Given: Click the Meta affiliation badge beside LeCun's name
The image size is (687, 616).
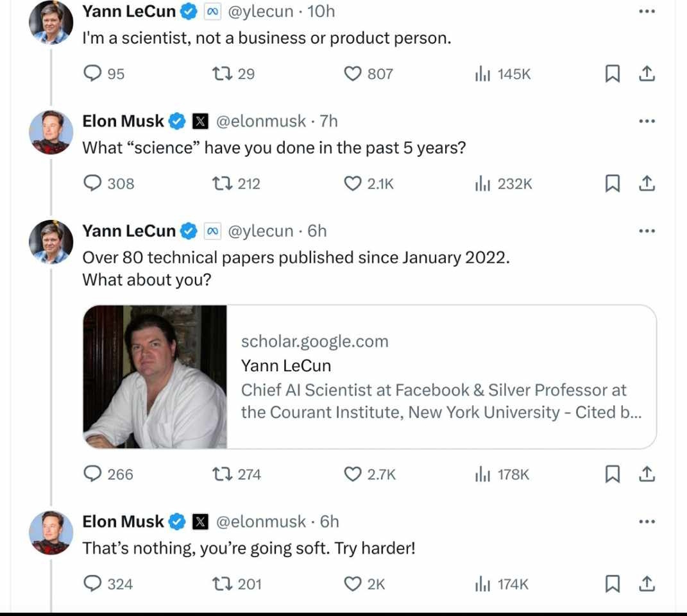Looking at the screenshot, I should [212, 12].
